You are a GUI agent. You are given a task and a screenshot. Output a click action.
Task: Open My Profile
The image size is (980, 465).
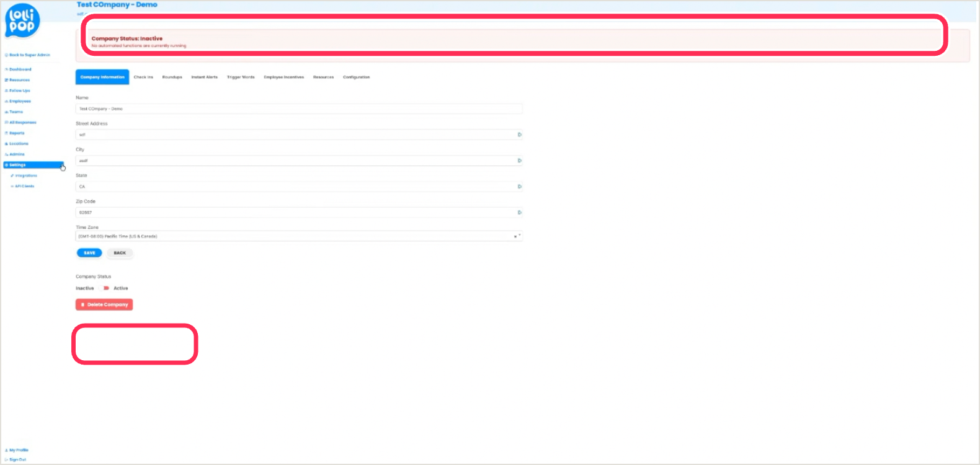pyautogui.click(x=17, y=450)
